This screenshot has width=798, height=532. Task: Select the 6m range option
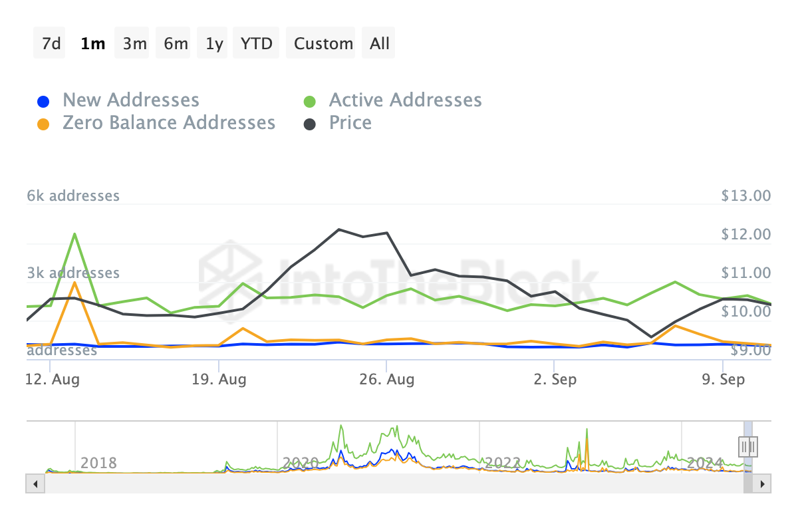(x=175, y=43)
